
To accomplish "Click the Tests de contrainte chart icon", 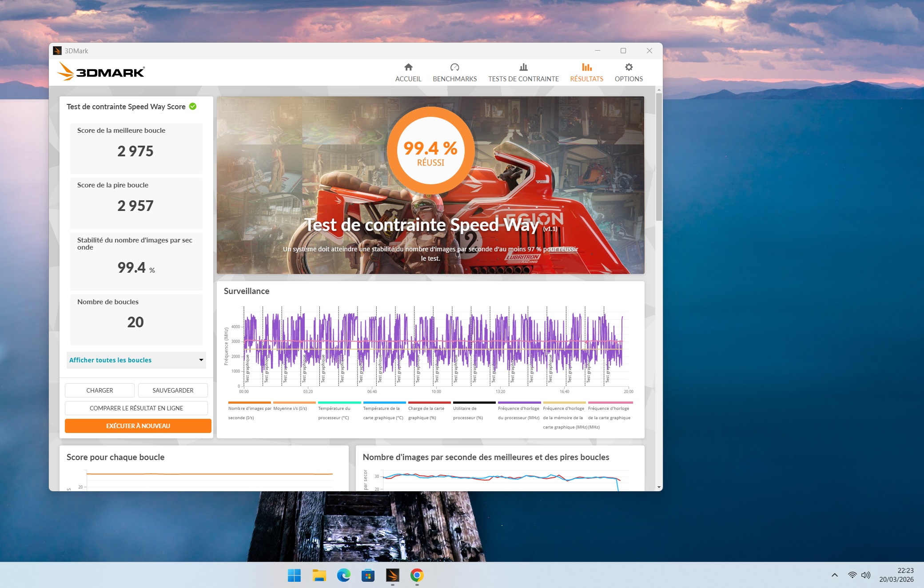I will [x=523, y=68].
